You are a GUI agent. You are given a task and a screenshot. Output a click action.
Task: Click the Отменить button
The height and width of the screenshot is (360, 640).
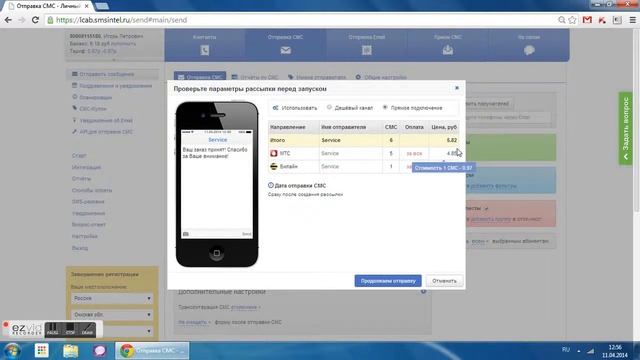coord(444,281)
